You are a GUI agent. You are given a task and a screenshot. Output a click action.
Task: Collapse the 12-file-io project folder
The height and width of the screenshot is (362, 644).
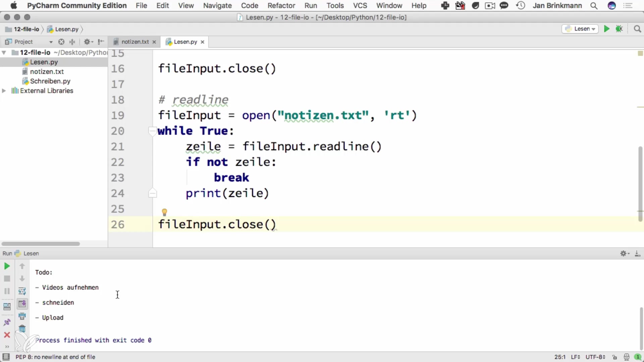pos(4,53)
